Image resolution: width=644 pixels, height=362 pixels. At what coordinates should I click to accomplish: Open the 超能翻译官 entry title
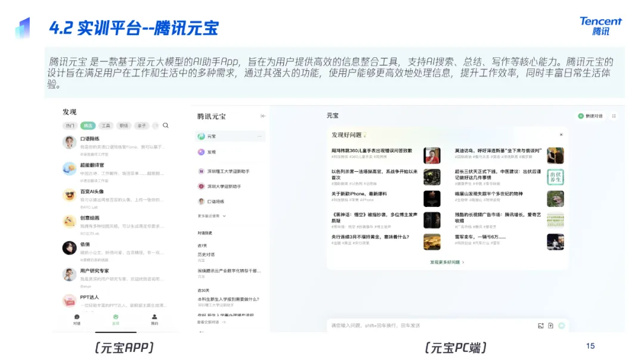coord(92,165)
